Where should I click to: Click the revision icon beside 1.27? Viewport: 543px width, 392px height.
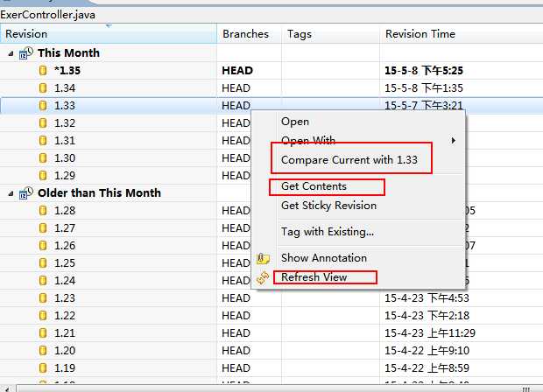(43, 228)
